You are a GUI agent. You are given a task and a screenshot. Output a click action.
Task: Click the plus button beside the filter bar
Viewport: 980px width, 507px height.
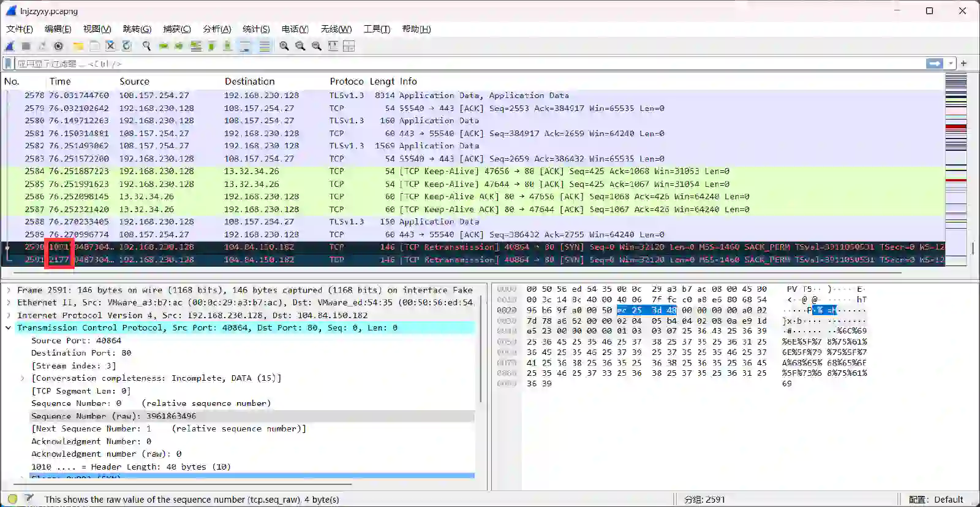tap(963, 64)
